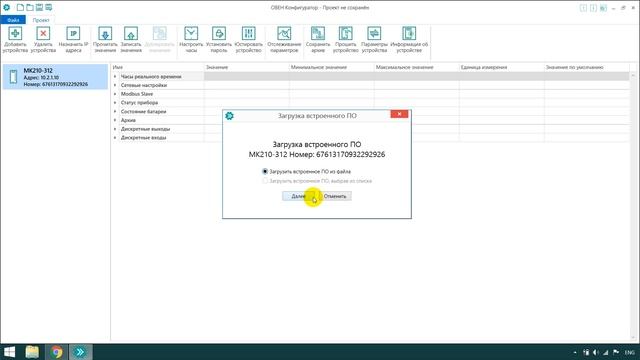Open Параметры устройства tool

[x=374, y=40]
